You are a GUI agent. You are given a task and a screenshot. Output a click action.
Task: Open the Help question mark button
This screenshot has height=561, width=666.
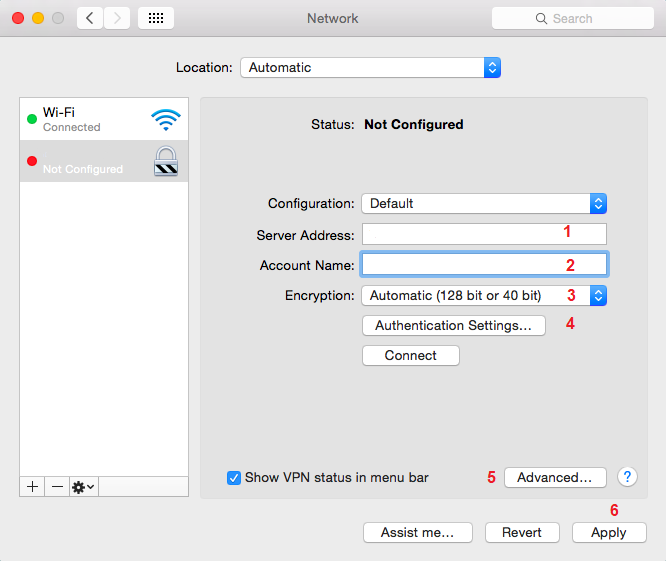627,477
